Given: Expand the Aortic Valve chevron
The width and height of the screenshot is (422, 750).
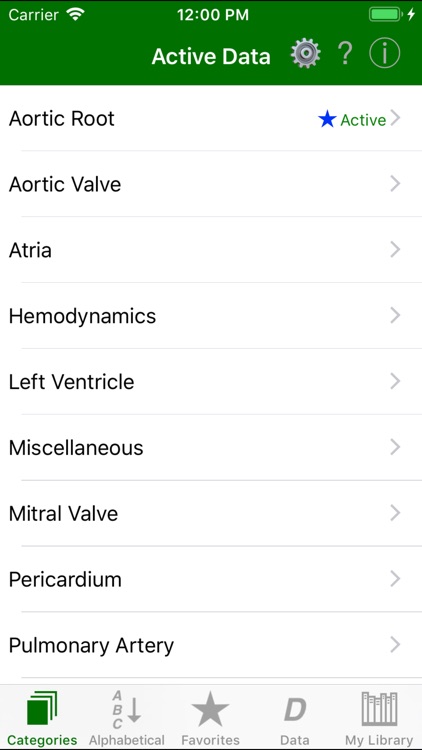Looking at the screenshot, I should pos(395,184).
